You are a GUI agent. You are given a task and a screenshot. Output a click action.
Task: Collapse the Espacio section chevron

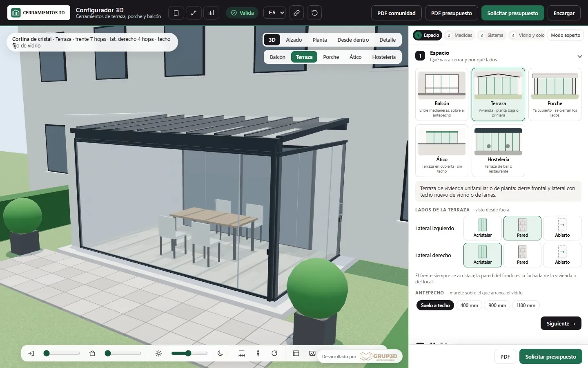coord(579,56)
